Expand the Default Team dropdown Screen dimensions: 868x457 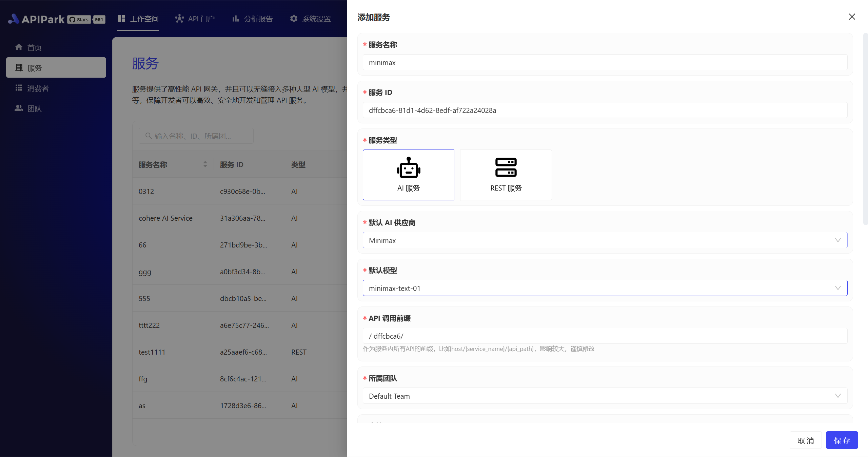click(605, 396)
